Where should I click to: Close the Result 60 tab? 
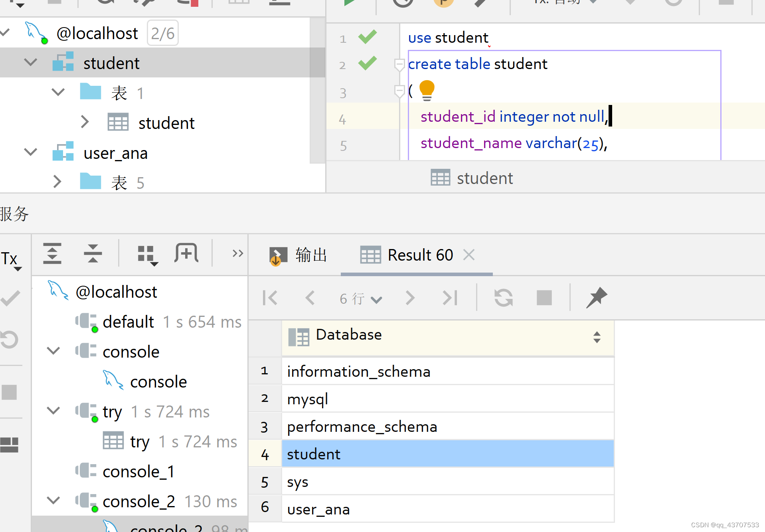[469, 255]
